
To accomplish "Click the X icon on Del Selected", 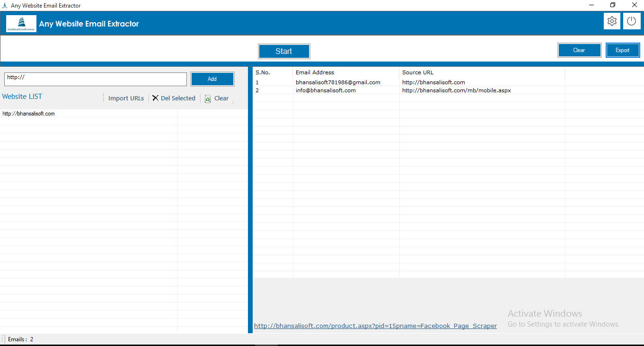I will pyautogui.click(x=155, y=98).
